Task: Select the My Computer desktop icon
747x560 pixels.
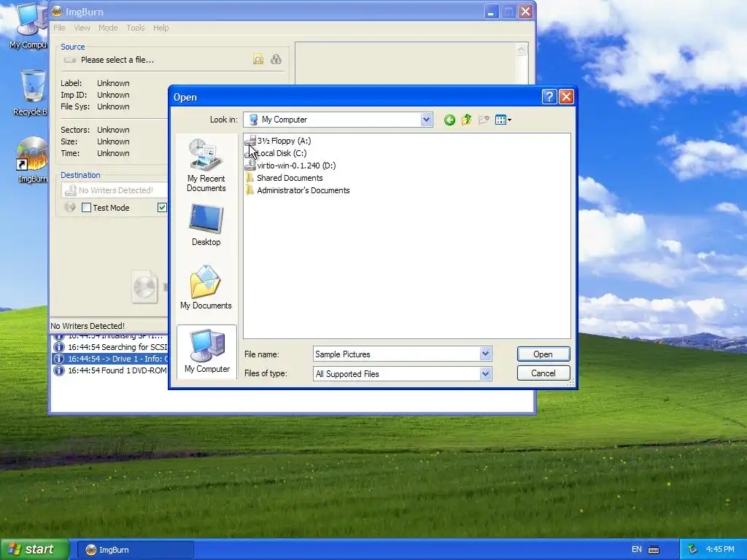Action: tap(29, 26)
